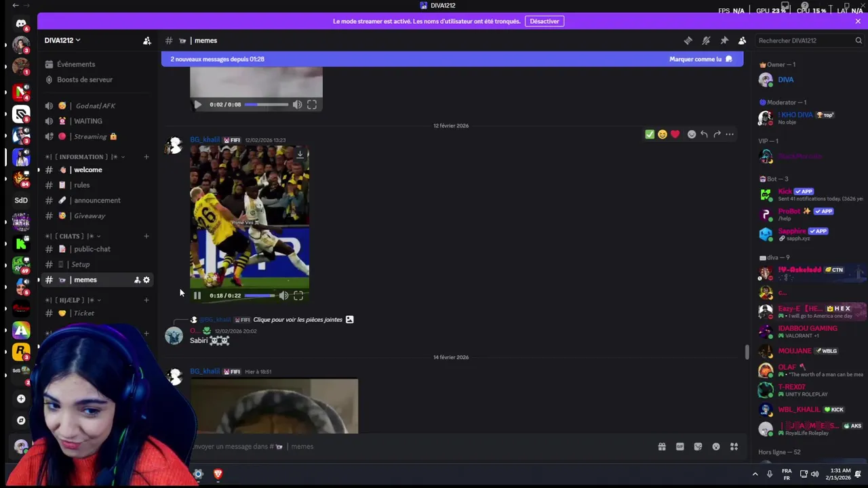Open the sticker picker in message bar
The height and width of the screenshot is (488, 868).
click(x=698, y=447)
